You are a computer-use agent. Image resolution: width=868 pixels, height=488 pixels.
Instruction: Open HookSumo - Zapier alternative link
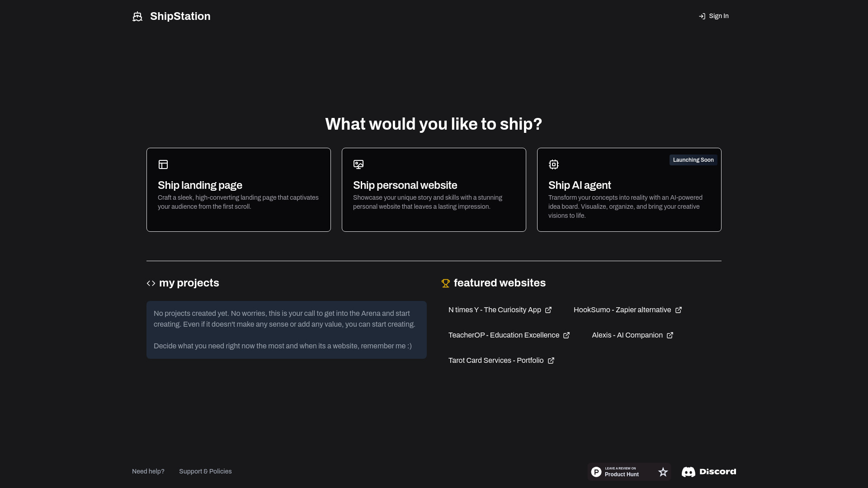[628, 310]
